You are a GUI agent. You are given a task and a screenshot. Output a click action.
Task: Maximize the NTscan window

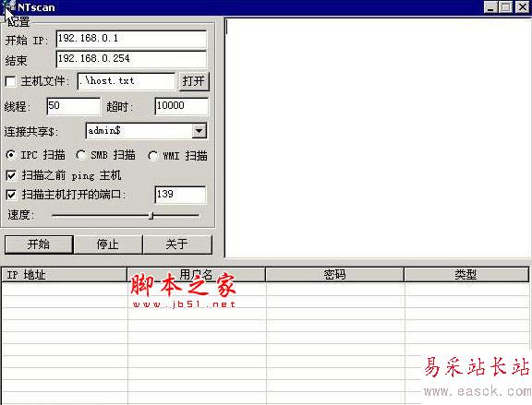[505, 7]
